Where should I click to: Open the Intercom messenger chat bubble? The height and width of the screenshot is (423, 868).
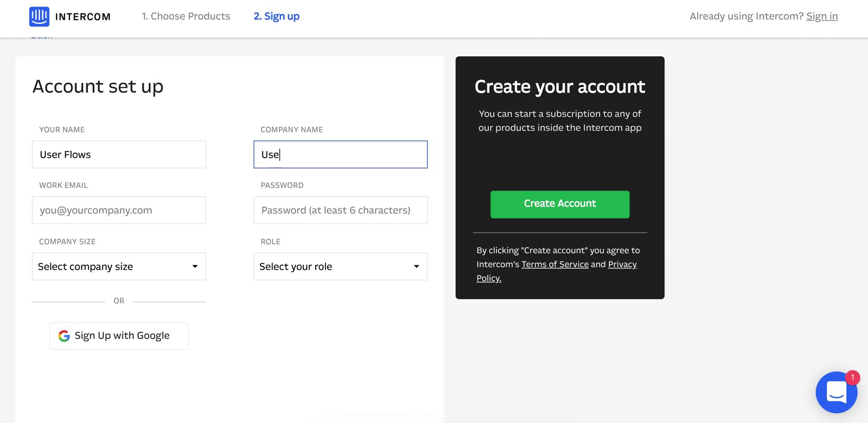(x=836, y=392)
